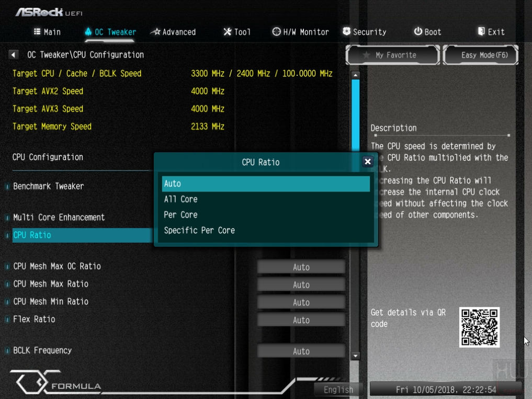The height and width of the screenshot is (399, 532).
Task: Choose All Core CPU ratio option
Action: coord(266,199)
